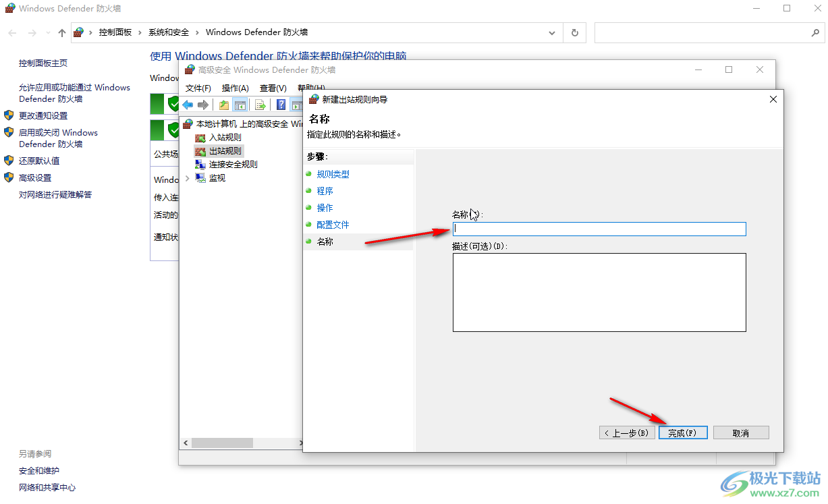828x504 pixels.
Task: Click the up-one-level folder toolbar icon
Action: point(224,105)
